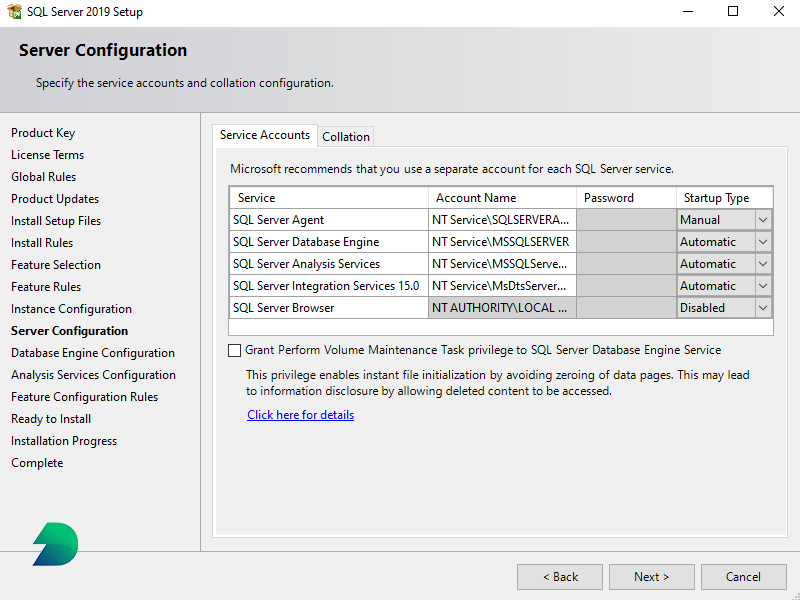Switch to the Collation tab
Image resolution: width=800 pixels, height=600 pixels.
click(346, 136)
